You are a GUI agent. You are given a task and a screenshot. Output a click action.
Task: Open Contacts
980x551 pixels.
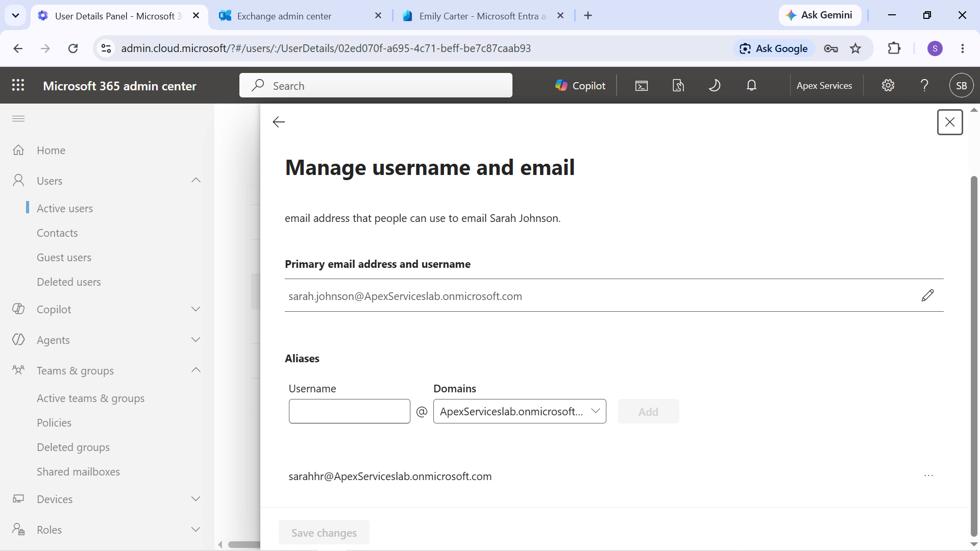click(x=57, y=233)
